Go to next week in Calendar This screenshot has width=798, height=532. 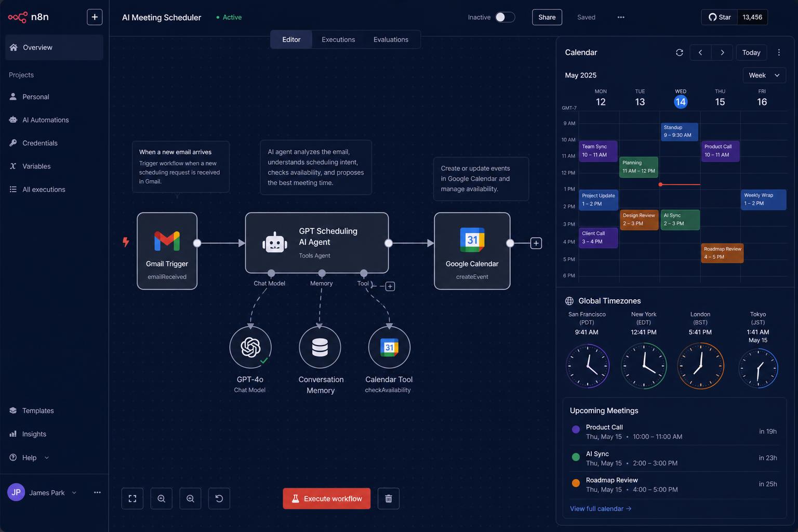click(722, 52)
